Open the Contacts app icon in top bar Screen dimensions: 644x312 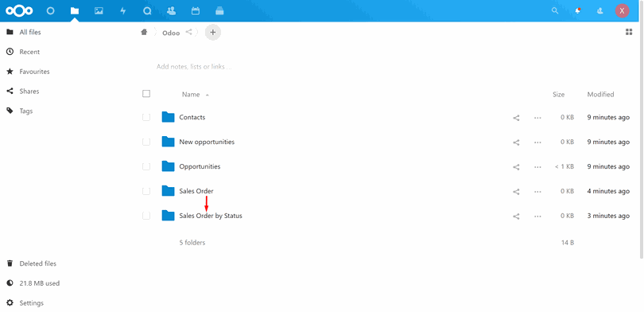tap(171, 11)
